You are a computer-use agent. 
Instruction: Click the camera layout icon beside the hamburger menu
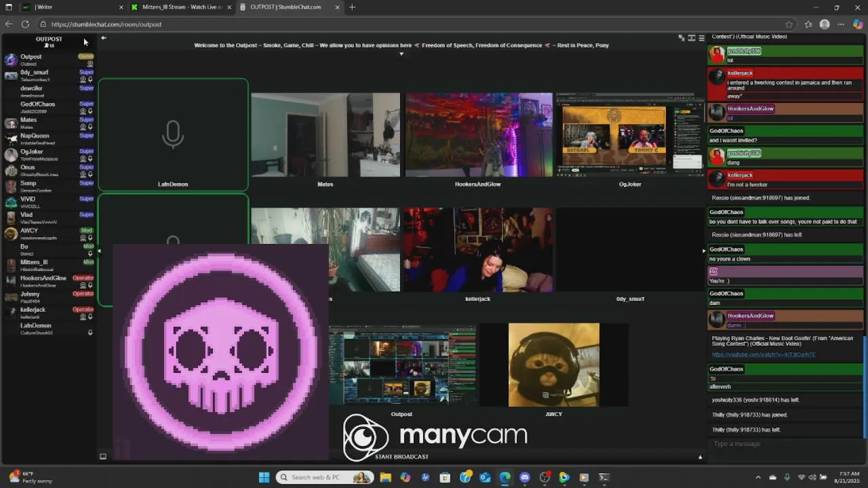point(692,38)
